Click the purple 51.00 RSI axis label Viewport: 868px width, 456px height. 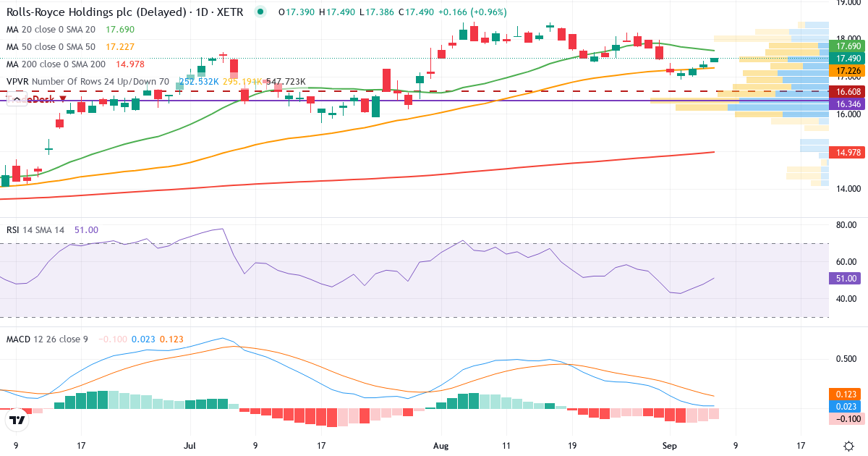click(x=843, y=278)
